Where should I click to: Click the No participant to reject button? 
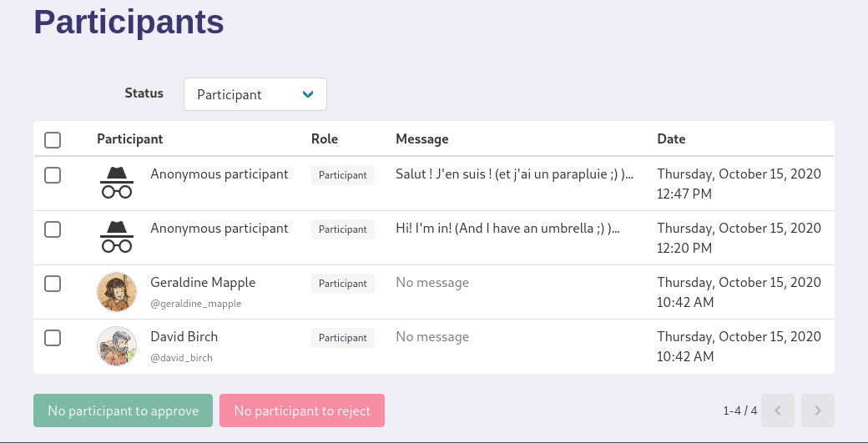301,410
